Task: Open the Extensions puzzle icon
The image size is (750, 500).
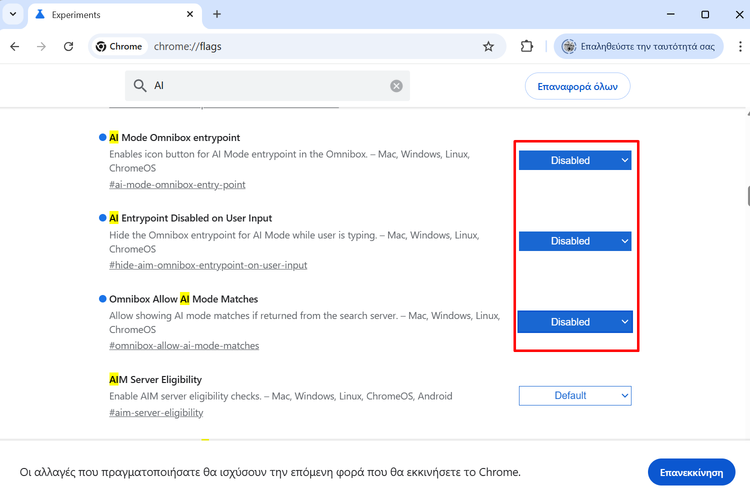Action: pyautogui.click(x=527, y=46)
